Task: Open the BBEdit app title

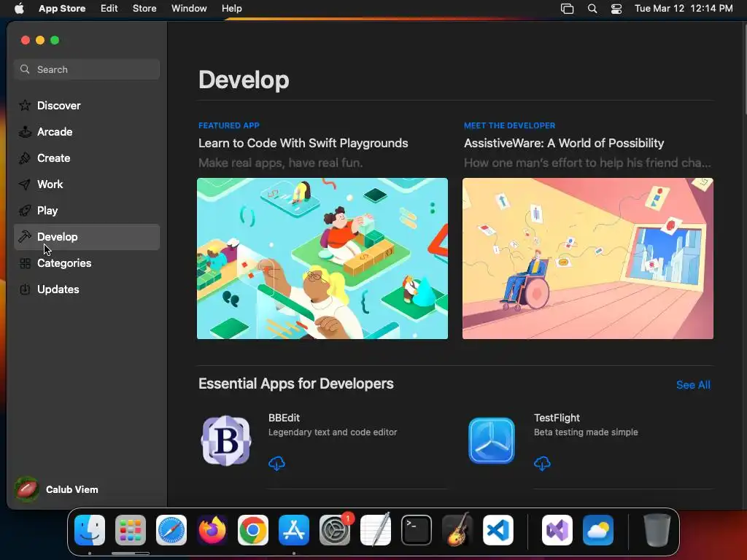Action: tap(284, 418)
